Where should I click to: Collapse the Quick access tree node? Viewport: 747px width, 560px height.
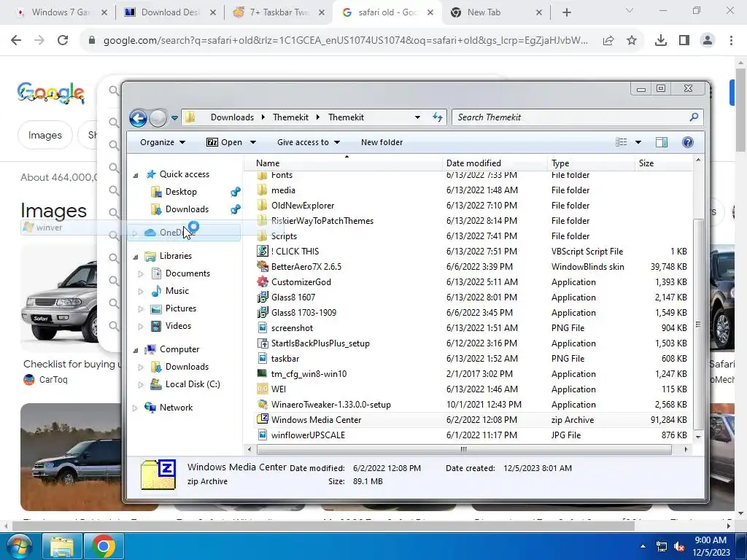click(x=136, y=175)
